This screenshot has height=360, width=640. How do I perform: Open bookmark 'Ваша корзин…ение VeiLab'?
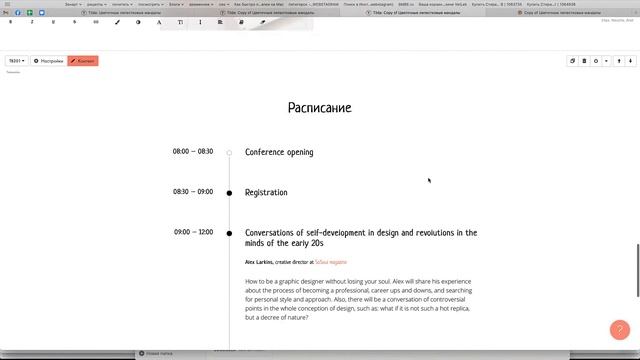pos(442,4)
